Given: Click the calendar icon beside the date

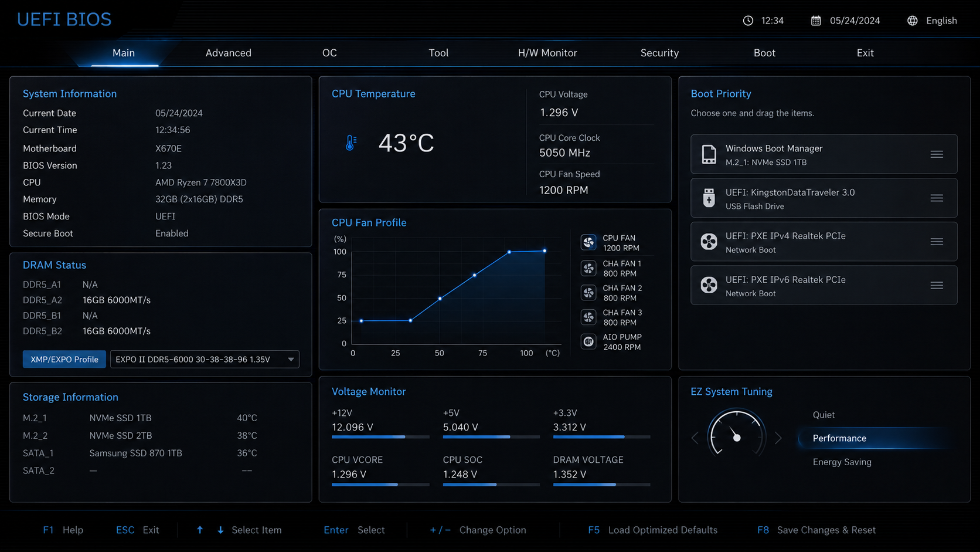Looking at the screenshot, I should pos(816,21).
